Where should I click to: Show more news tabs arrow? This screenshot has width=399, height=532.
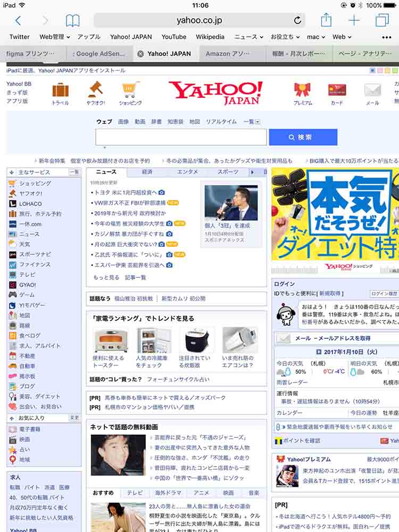pyautogui.click(x=252, y=172)
